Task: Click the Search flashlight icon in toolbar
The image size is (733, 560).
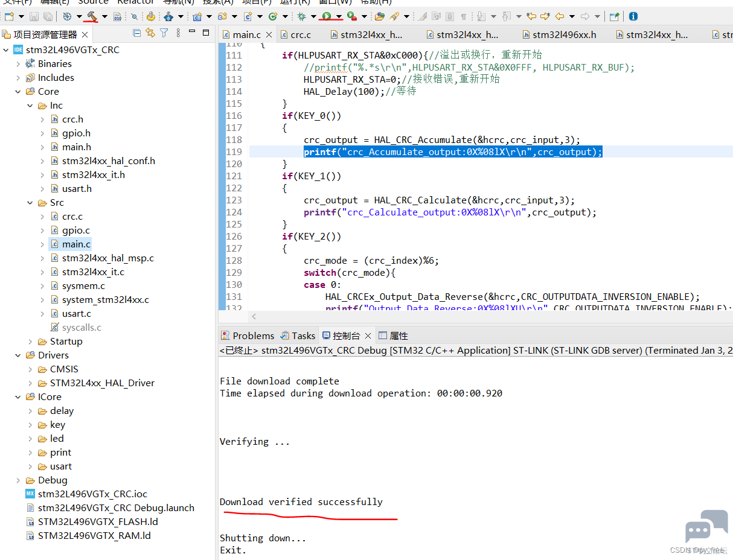Action: pos(394,16)
